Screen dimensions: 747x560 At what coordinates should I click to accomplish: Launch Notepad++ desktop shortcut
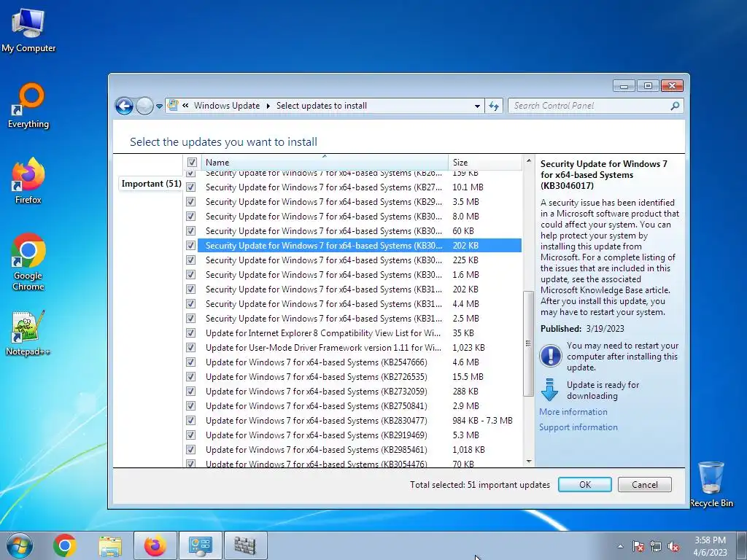[28, 332]
